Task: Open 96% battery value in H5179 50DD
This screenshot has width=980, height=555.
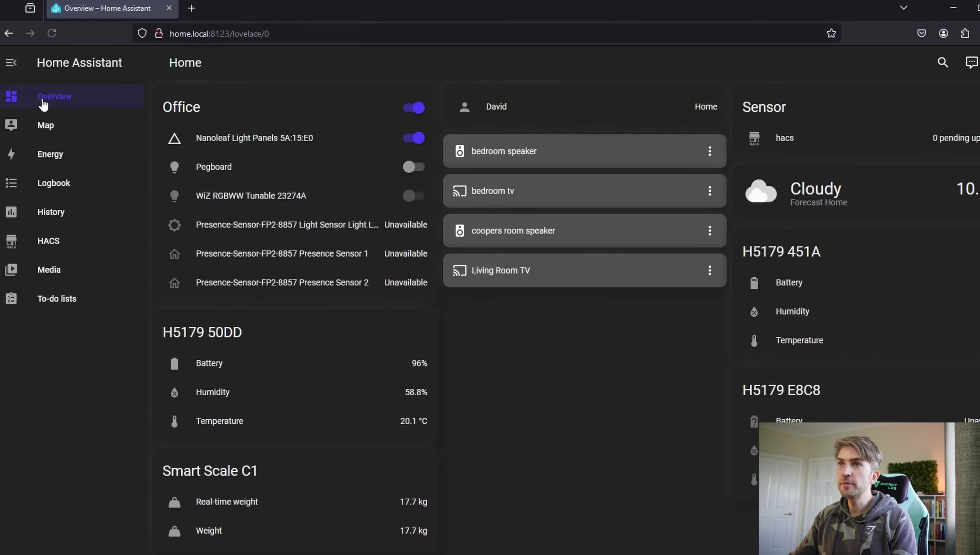Action: (419, 363)
